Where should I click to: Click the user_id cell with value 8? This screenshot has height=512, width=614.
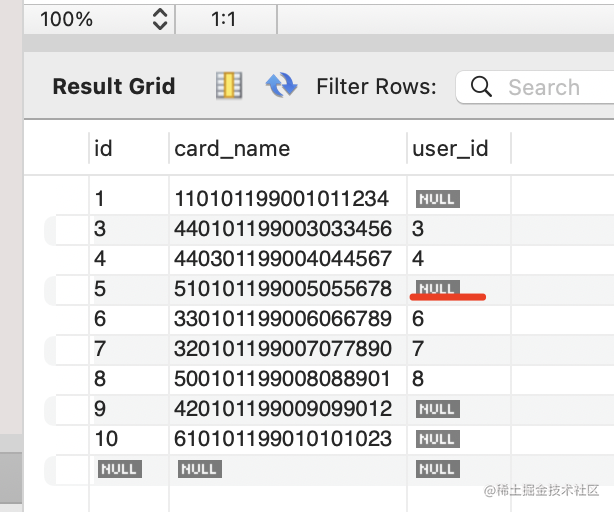(418, 379)
